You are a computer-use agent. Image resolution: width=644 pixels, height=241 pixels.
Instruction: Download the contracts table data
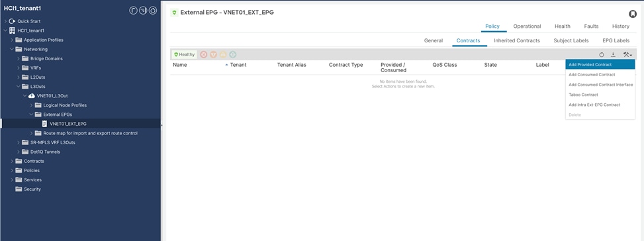[x=613, y=54]
